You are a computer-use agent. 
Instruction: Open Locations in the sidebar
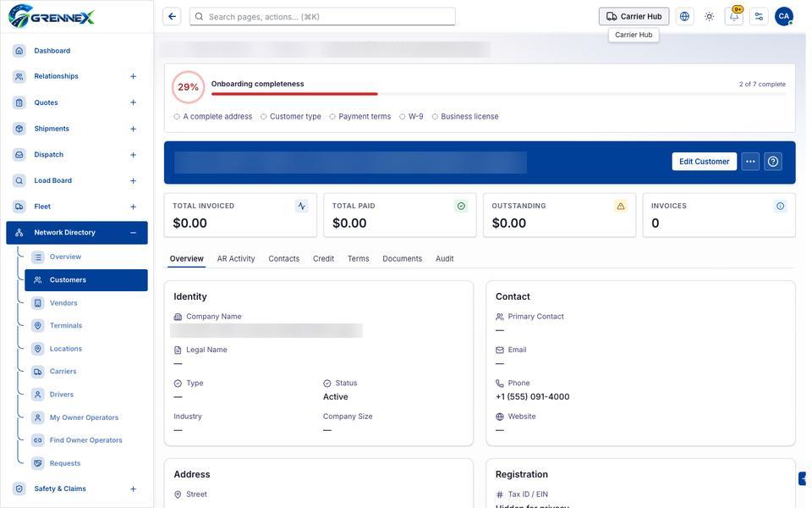coord(86,349)
